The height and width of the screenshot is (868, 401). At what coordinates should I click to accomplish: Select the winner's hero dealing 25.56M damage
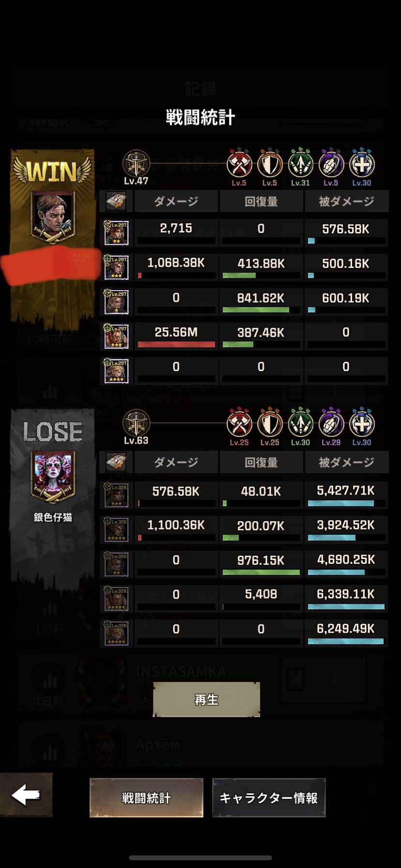117,336
